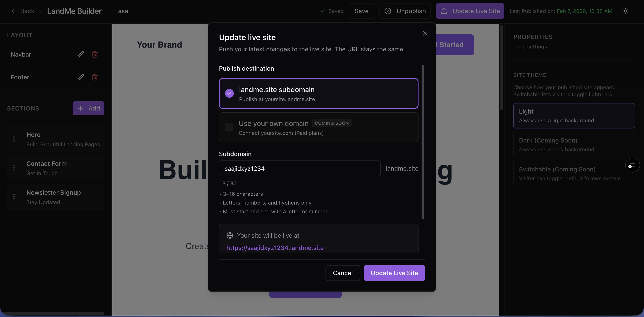Select landme.site subdomain as publish destination
The width and height of the screenshot is (644, 317).
[318, 93]
